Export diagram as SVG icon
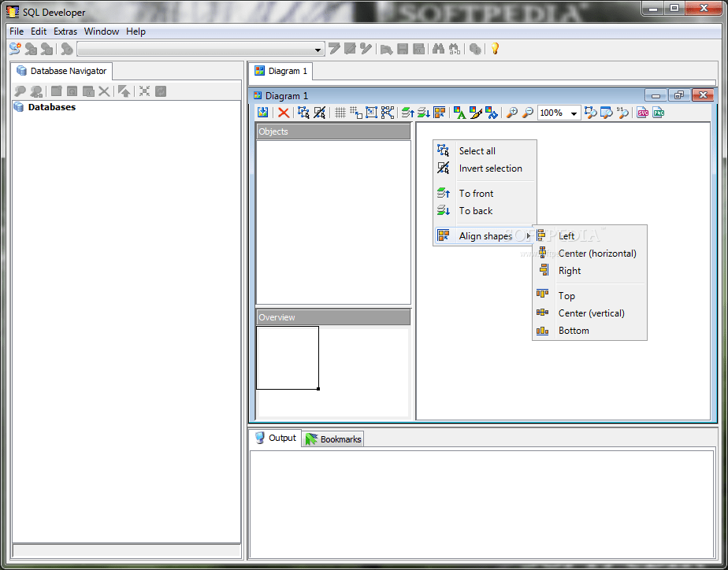728x570 pixels. click(643, 113)
